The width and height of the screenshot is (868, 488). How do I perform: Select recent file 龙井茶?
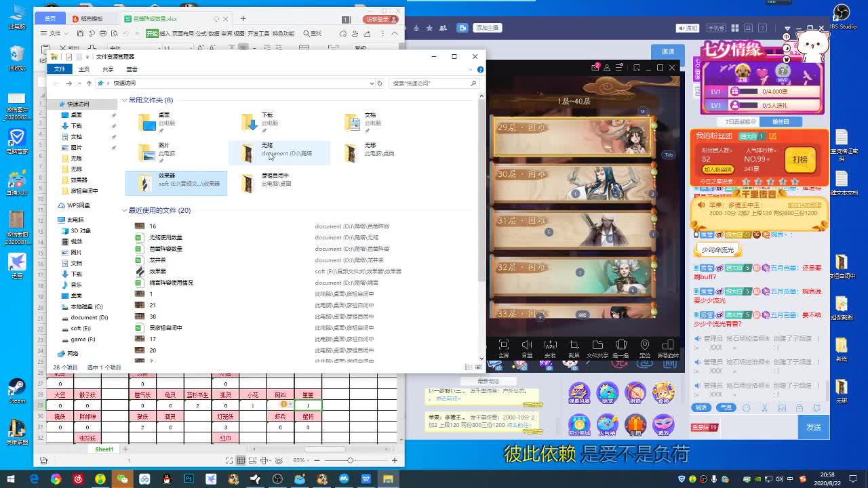click(157, 260)
